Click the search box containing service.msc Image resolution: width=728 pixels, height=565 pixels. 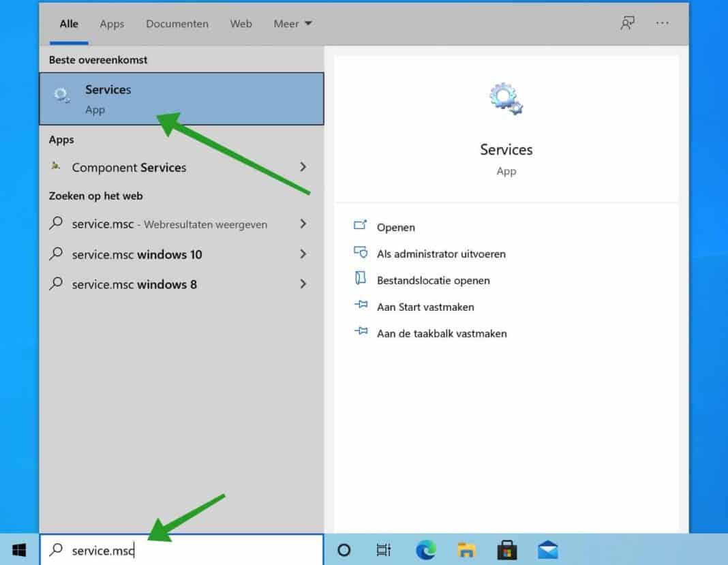pyautogui.click(x=181, y=550)
